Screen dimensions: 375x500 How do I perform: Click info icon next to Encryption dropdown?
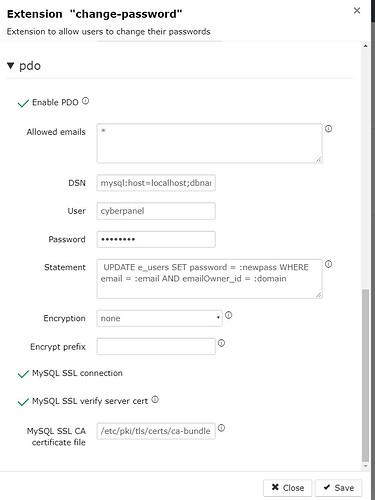(228, 315)
